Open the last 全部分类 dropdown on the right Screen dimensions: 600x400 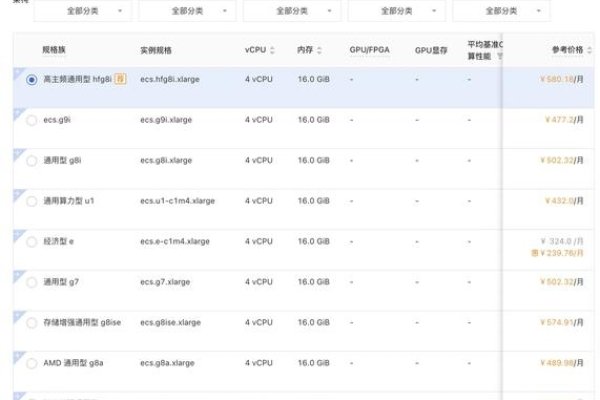point(501,11)
